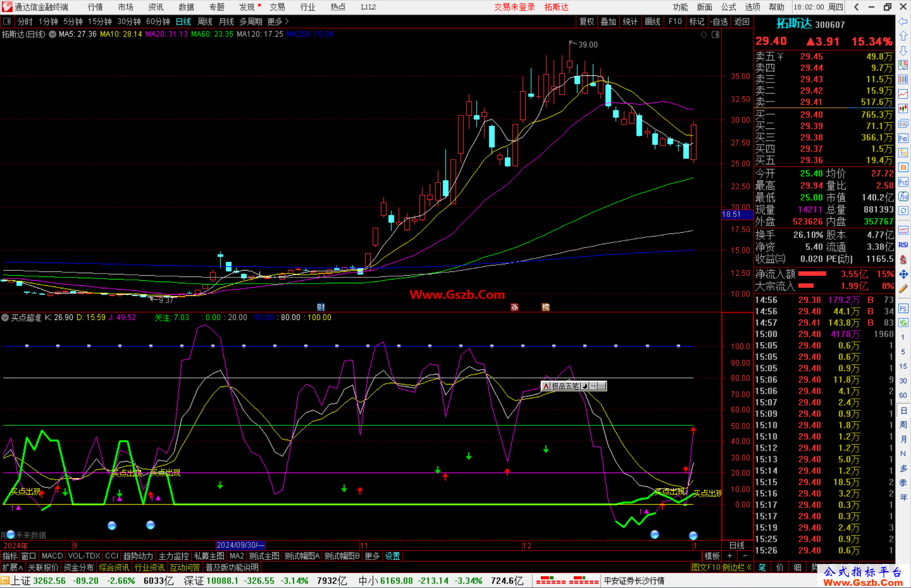
Task: Select the 周线 period tab
Action: pyautogui.click(x=205, y=21)
